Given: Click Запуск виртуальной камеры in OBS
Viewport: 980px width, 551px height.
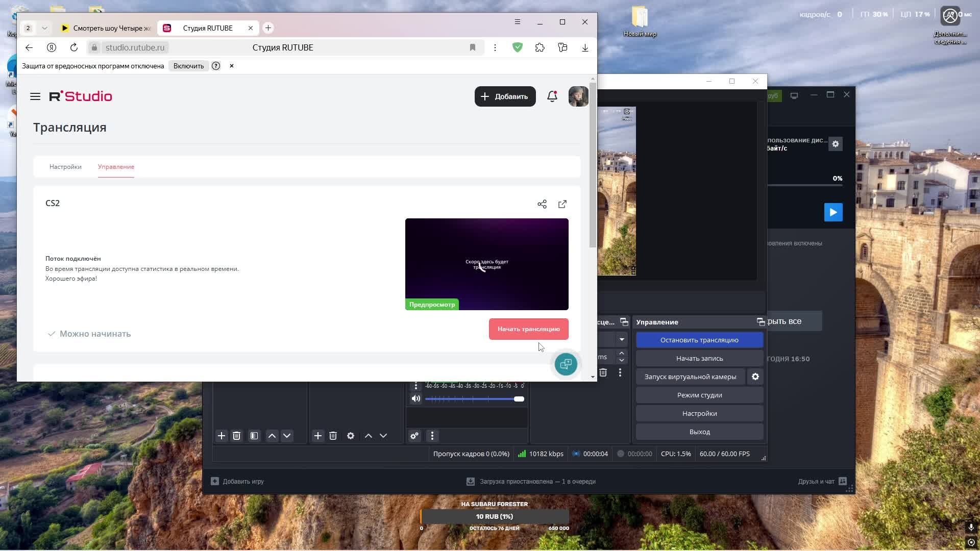Looking at the screenshot, I should (x=690, y=377).
